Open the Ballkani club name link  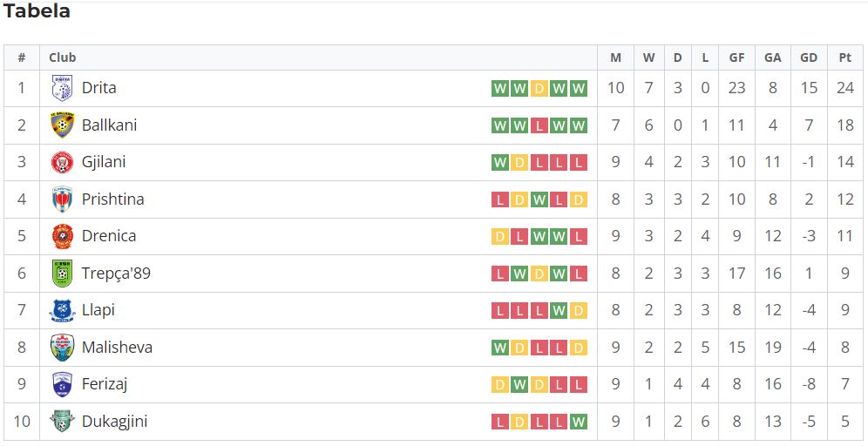point(109,125)
